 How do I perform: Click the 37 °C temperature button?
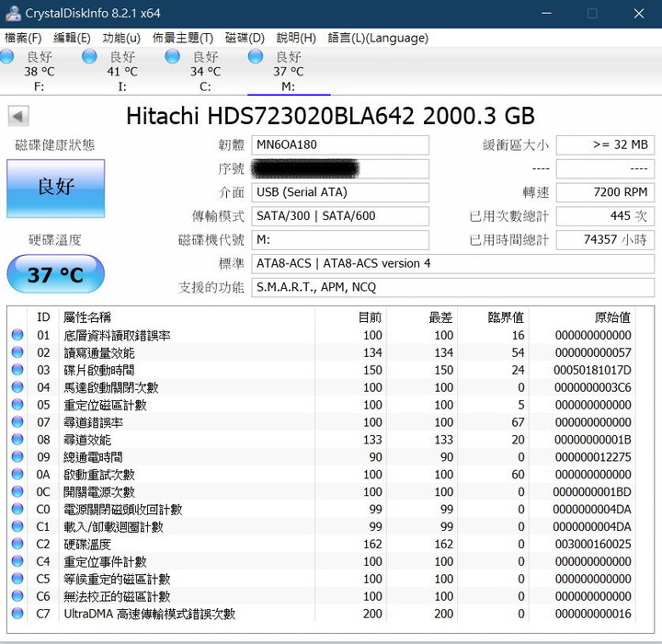click(56, 274)
